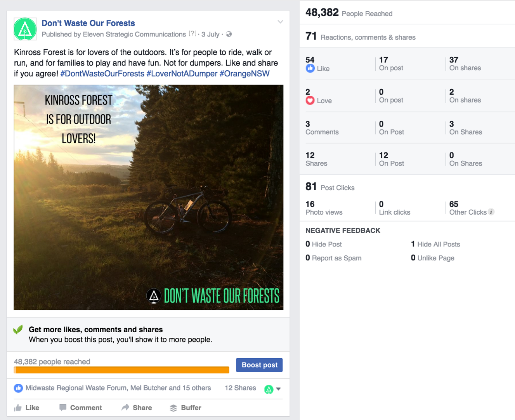Click the Boost post button
The image size is (515, 420).
pos(260,365)
